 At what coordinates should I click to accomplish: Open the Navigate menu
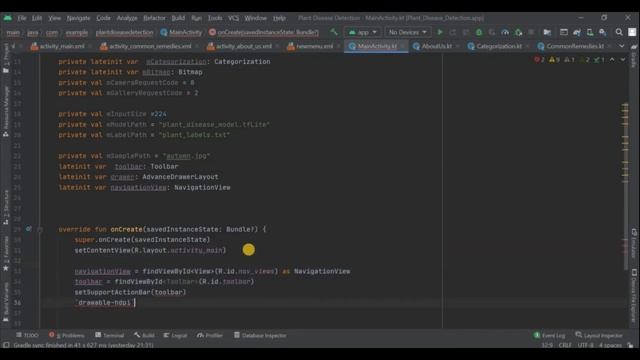pyautogui.click(x=78, y=18)
